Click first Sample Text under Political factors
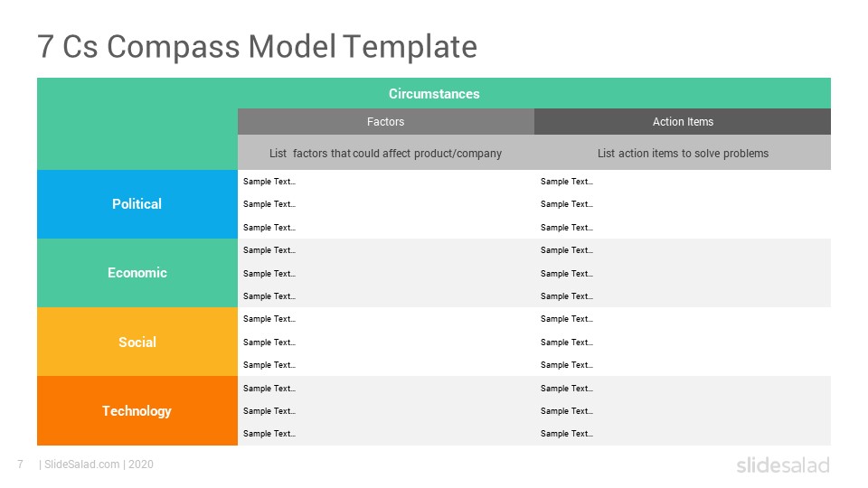The image size is (868, 488). [269, 182]
